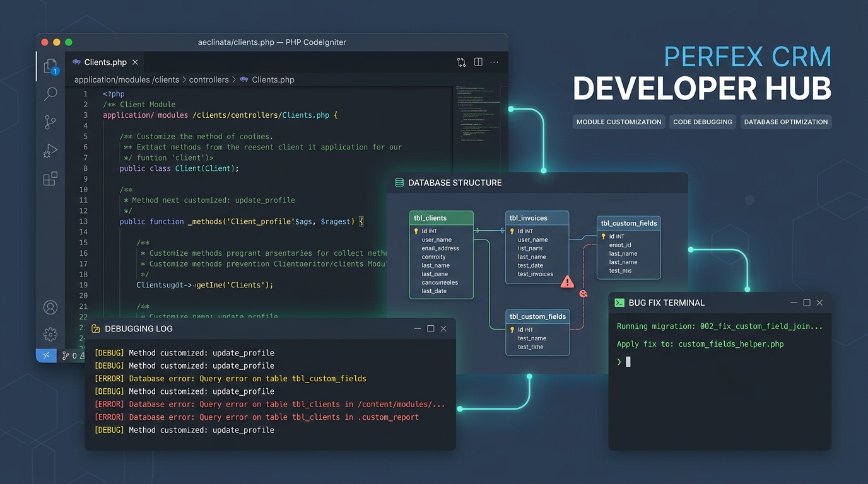
Task: Select the tbl_clients table header
Action: [x=442, y=218]
